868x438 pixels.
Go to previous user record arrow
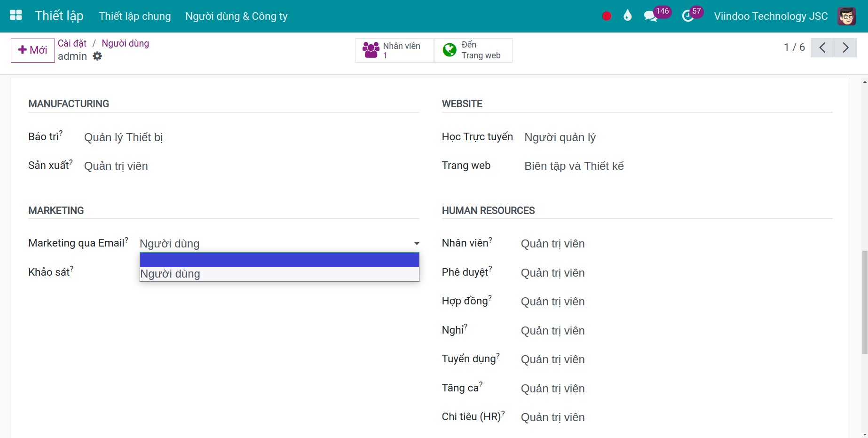(x=822, y=48)
